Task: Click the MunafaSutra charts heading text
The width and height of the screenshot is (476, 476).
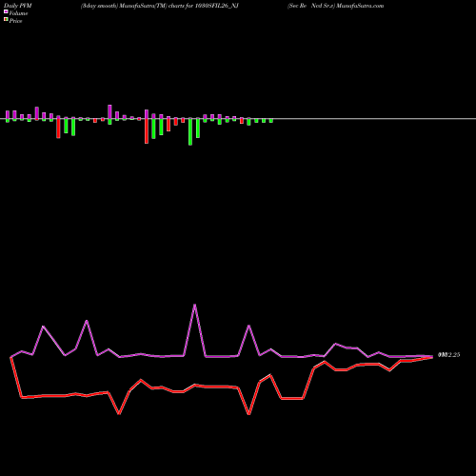Action: pos(160,6)
